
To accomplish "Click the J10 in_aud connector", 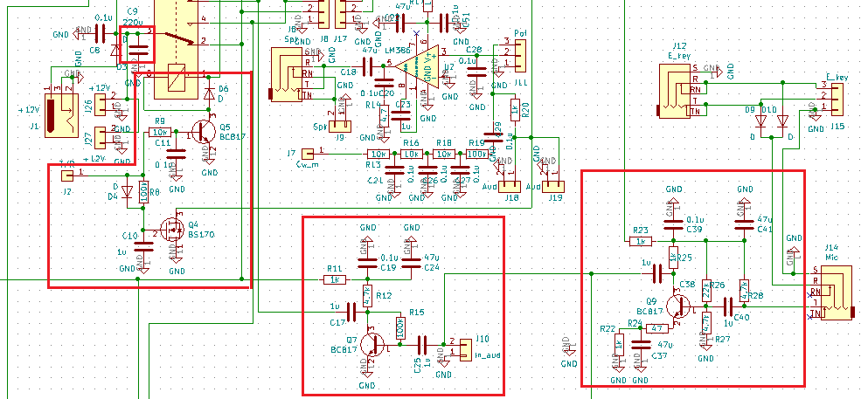I will click(x=462, y=351).
